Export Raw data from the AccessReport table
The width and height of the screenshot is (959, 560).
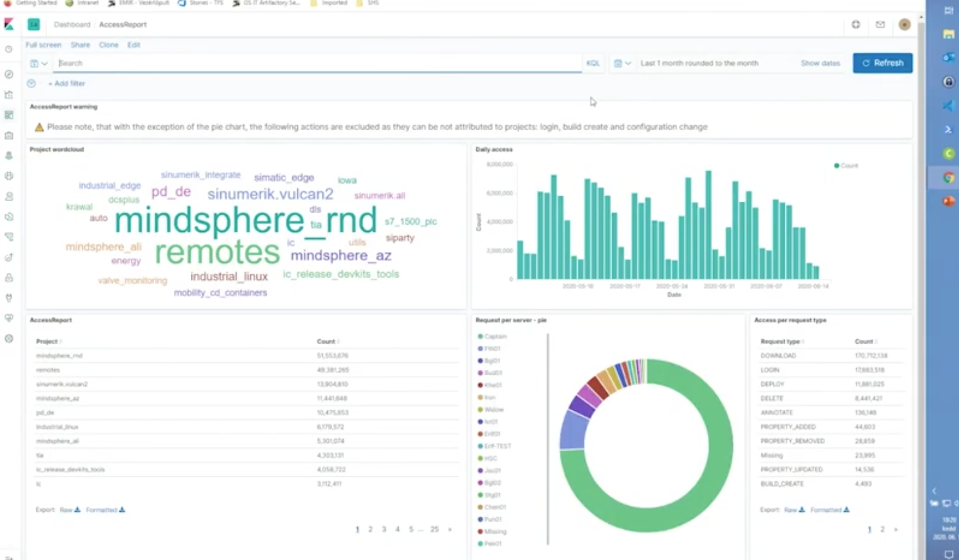tap(70, 510)
